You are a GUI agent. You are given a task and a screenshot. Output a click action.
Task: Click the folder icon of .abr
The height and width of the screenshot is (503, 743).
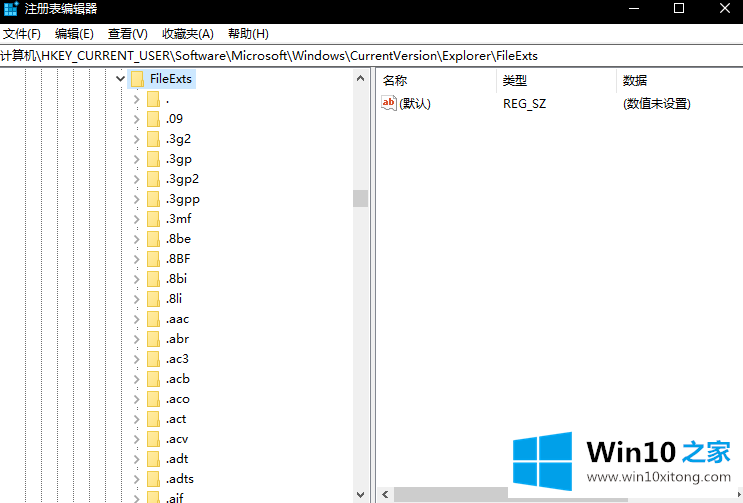[153, 339]
